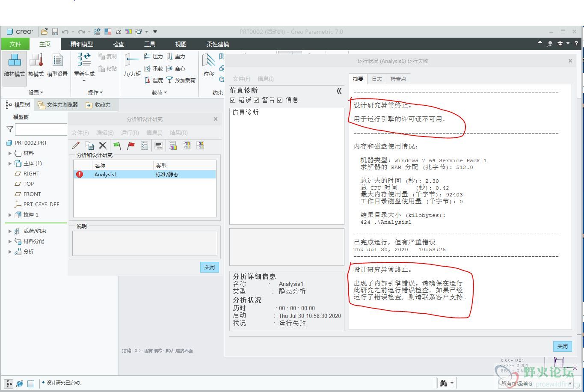Select the Analysis1 study row
Viewport: 584px width, 392px height.
(x=145, y=175)
